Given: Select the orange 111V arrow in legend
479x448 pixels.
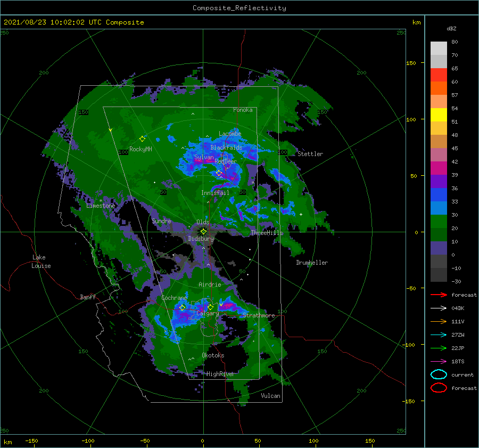Looking at the screenshot, I should click(x=439, y=321).
